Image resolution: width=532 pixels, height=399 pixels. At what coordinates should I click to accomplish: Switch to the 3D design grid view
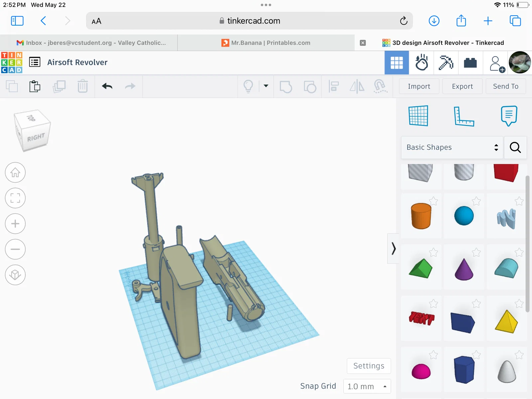click(397, 63)
